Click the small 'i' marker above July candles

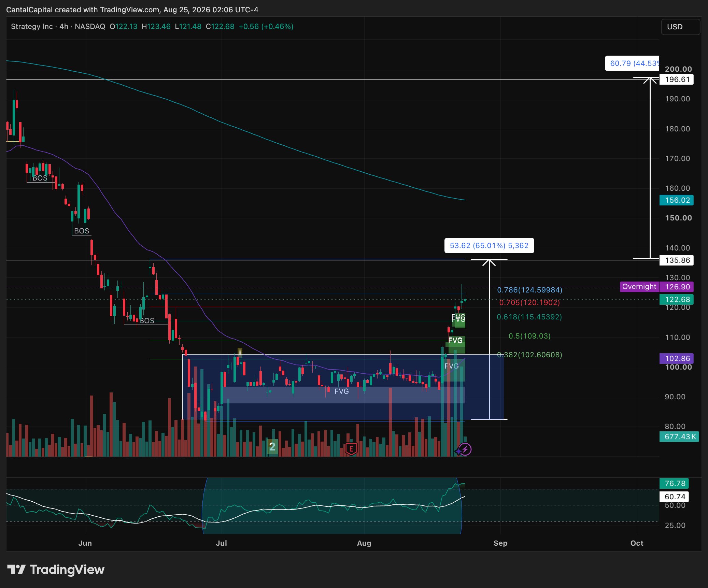[240, 352]
